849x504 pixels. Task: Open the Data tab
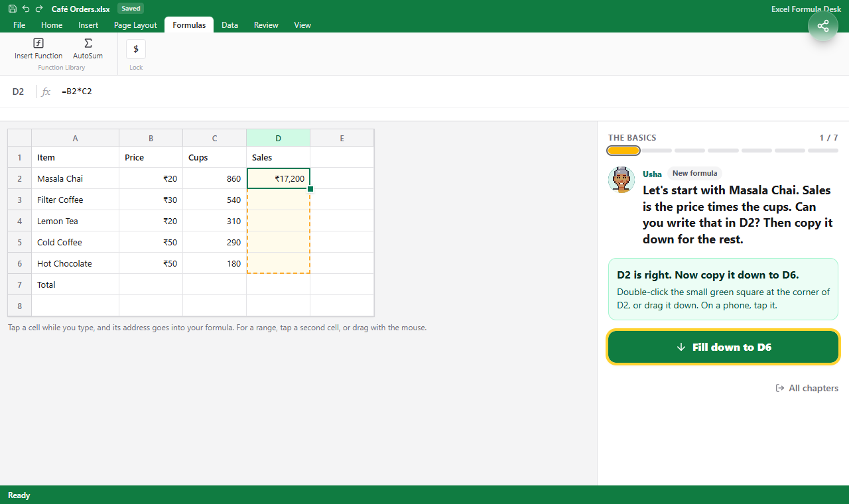[230, 25]
